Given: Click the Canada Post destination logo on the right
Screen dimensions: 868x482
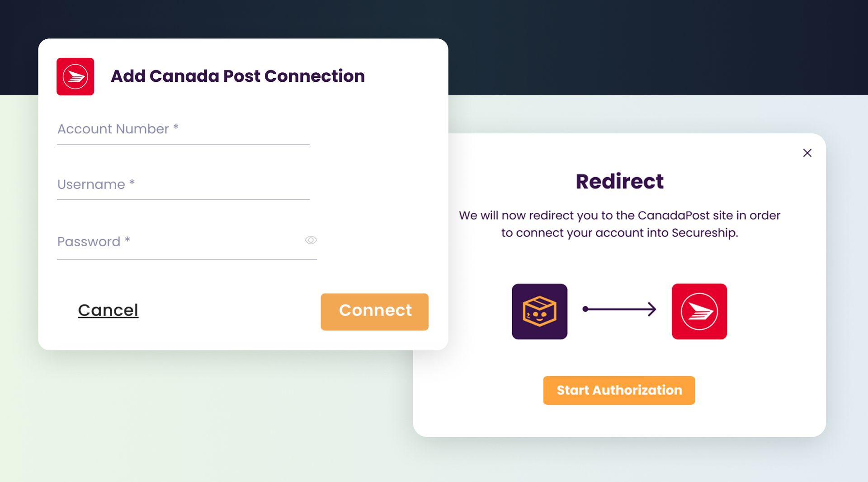Looking at the screenshot, I should click(x=699, y=312).
